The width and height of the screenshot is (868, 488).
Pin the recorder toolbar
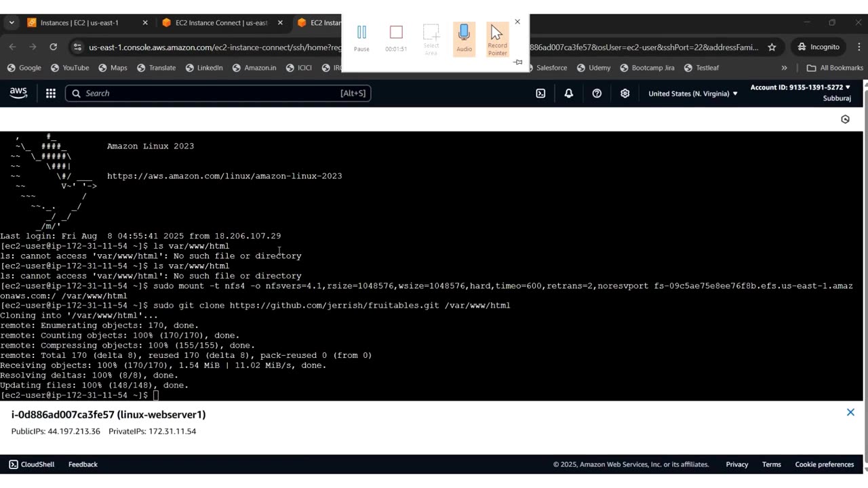(x=518, y=62)
